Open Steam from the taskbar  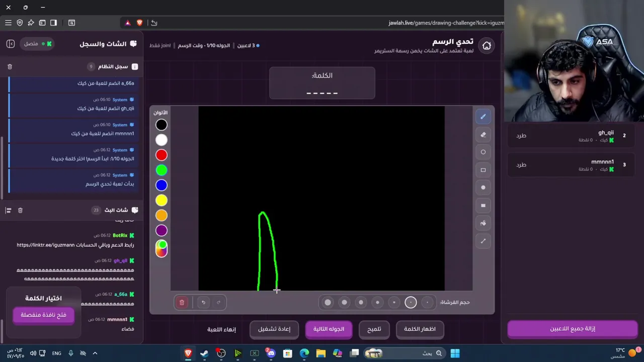pyautogui.click(x=204, y=353)
